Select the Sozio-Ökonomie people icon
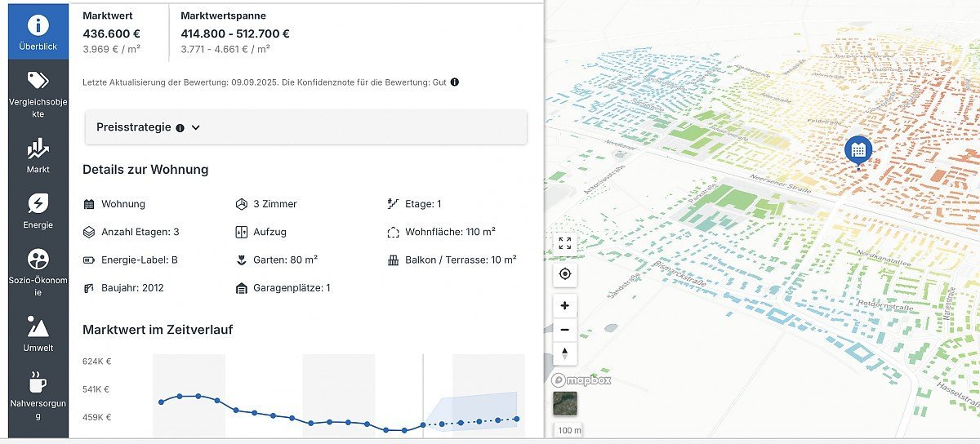This screenshot has height=444, width=980. click(x=38, y=260)
